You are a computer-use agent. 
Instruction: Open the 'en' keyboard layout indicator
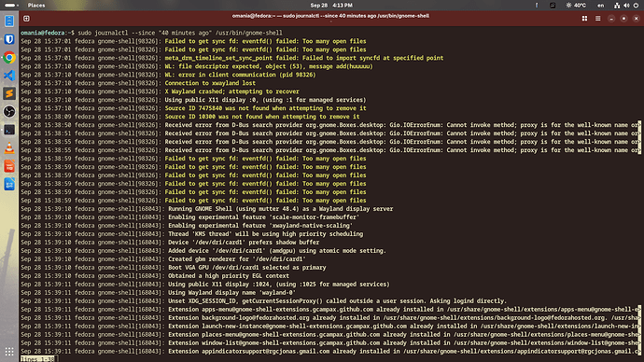tap(600, 6)
